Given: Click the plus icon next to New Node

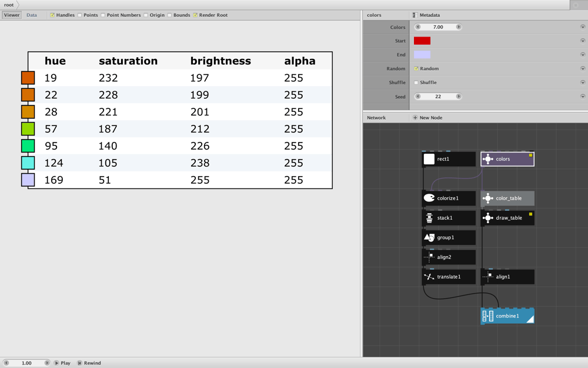Looking at the screenshot, I should pos(415,118).
